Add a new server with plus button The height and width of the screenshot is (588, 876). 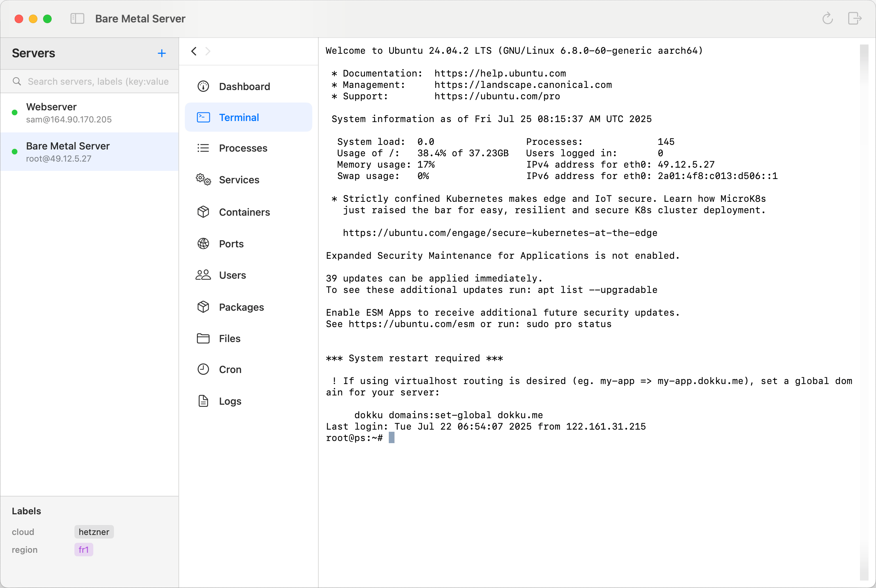[x=162, y=53]
